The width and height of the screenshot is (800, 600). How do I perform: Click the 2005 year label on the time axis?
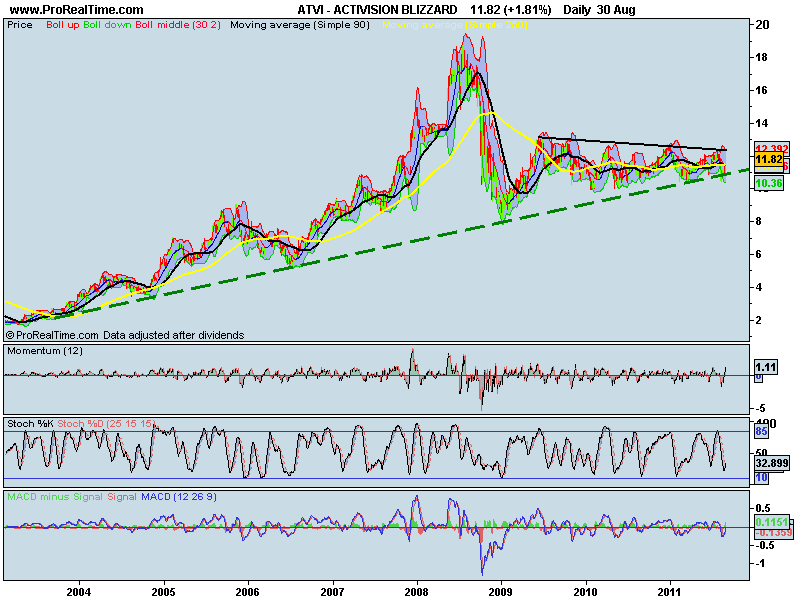[163, 592]
